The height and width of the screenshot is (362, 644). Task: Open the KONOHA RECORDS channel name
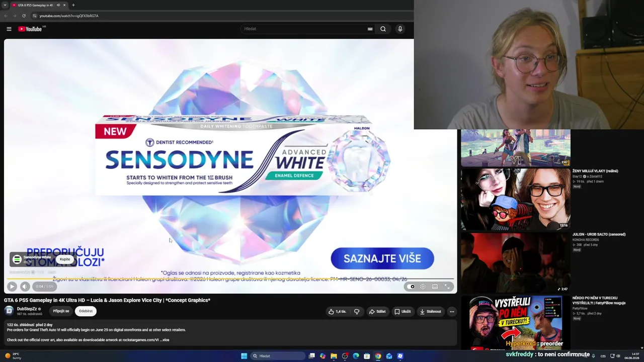[x=586, y=240]
